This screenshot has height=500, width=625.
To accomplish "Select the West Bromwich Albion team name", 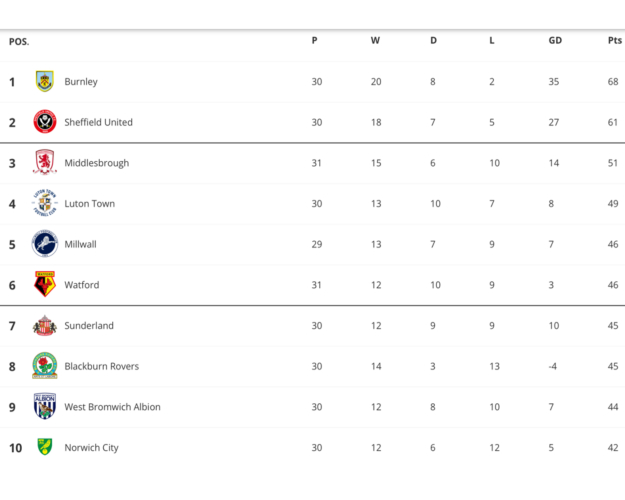I will click(112, 407).
